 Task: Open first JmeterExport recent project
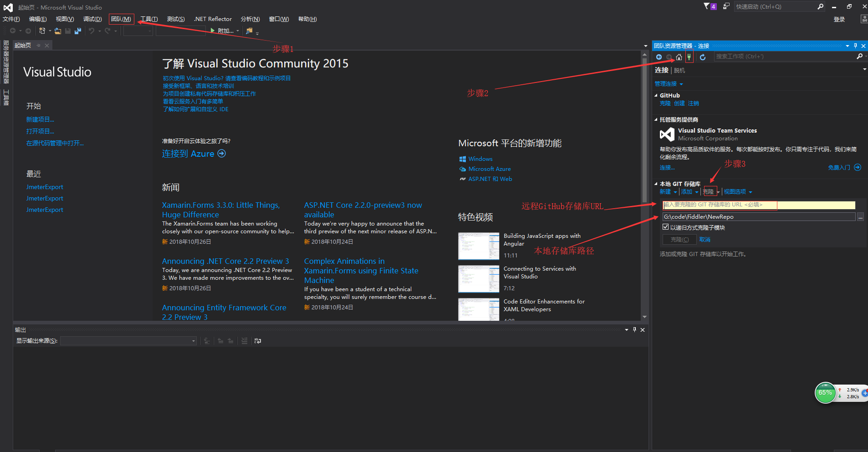coord(45,187)
